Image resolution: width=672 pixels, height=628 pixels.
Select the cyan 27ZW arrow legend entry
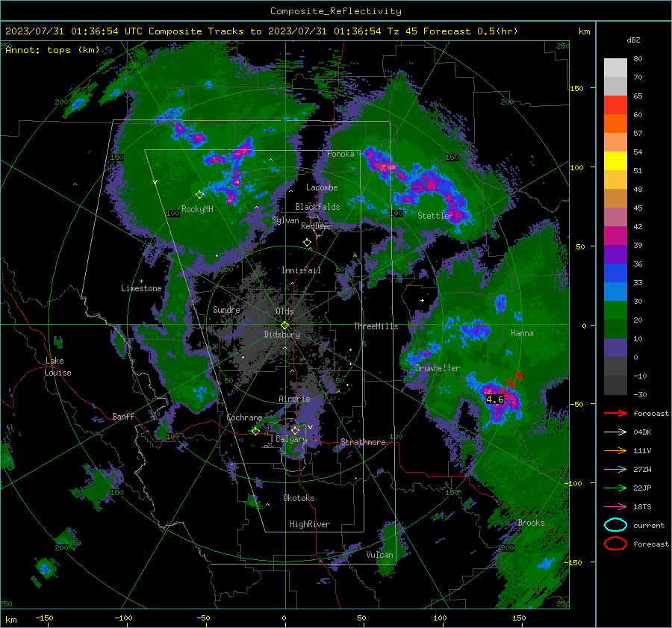coord(615,470)
